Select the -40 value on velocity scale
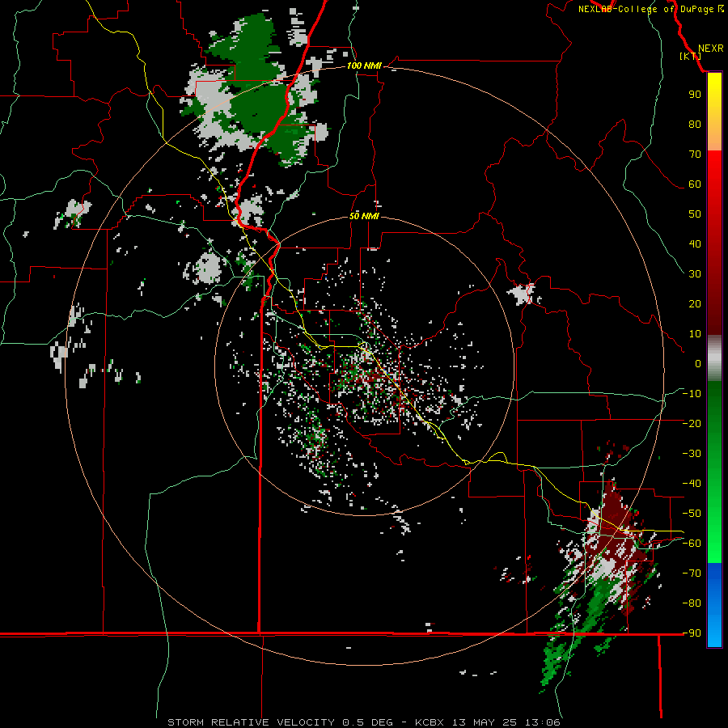The height and width of the screenshot is (728, 728). click(692, 484)
